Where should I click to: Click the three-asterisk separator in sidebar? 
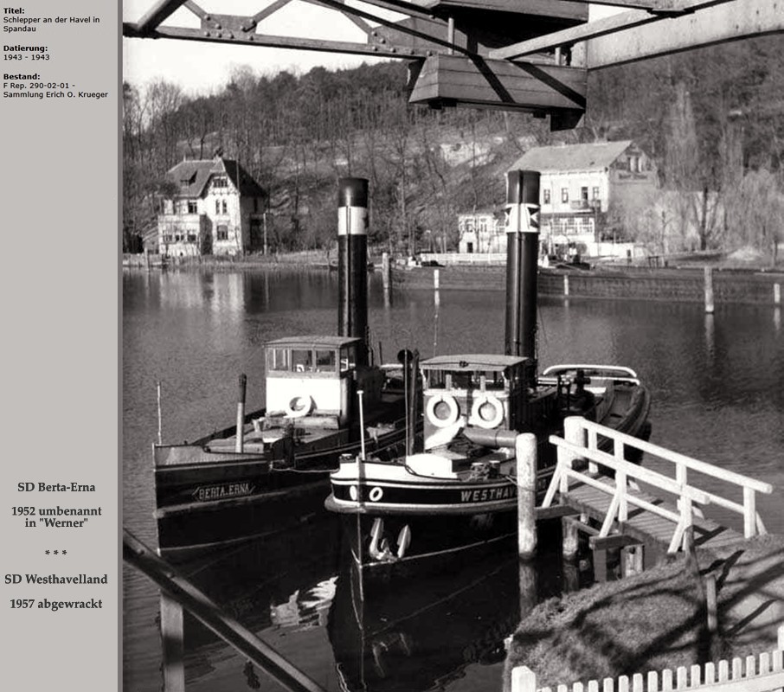click(56, 553)
